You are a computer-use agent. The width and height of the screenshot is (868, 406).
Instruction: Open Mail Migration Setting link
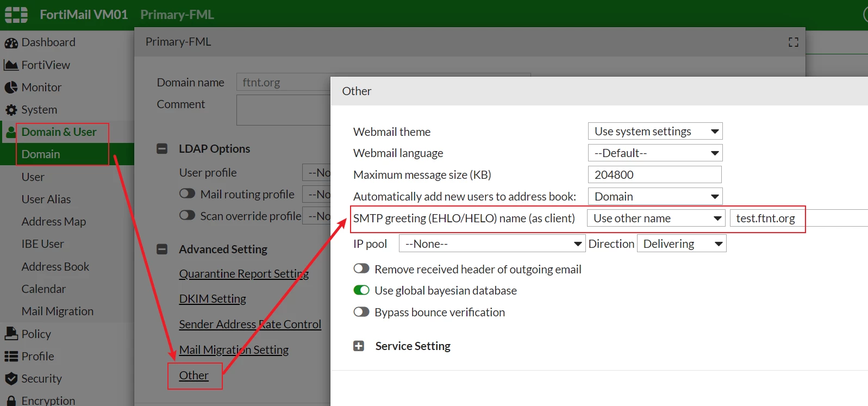[234, 350]
